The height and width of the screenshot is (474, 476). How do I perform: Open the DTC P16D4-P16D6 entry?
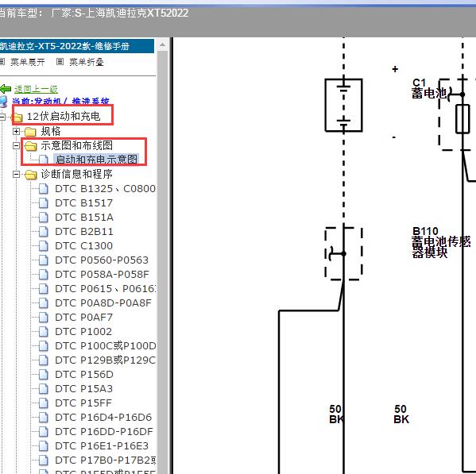click(103, 418)
